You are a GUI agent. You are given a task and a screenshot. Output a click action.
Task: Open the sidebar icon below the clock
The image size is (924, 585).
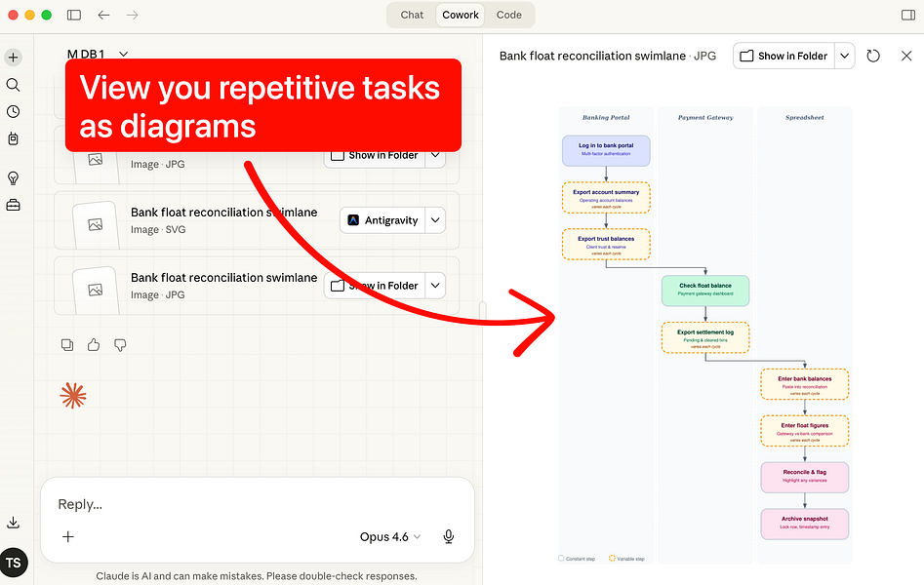coord(13,138)
